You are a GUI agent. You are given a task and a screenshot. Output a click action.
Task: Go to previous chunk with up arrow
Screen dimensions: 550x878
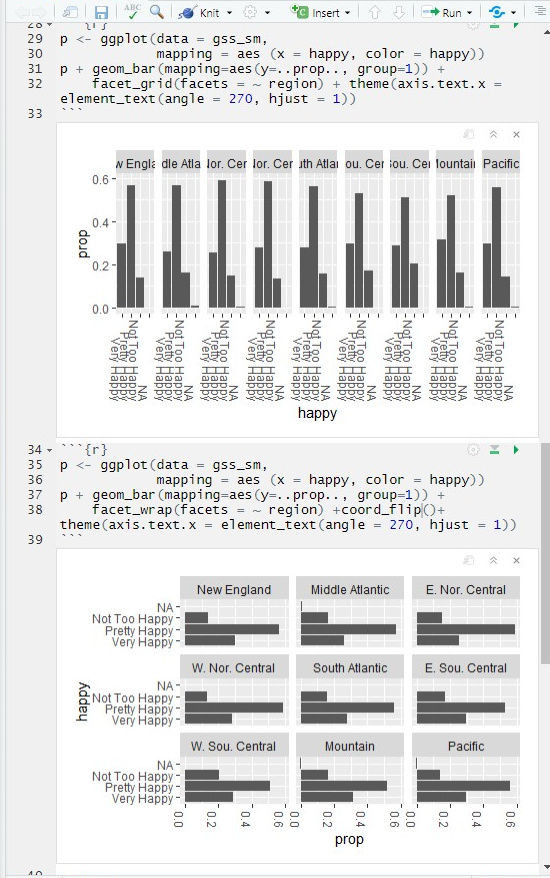tap(375, 12)
